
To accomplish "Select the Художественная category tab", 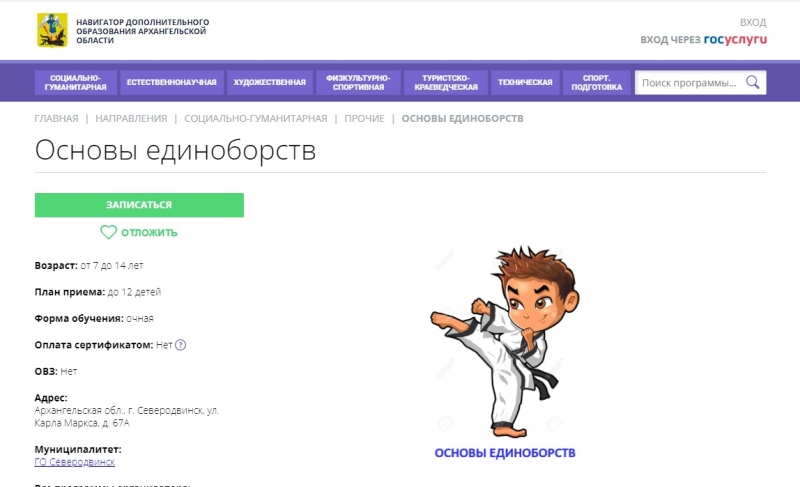I will point(270,82).
